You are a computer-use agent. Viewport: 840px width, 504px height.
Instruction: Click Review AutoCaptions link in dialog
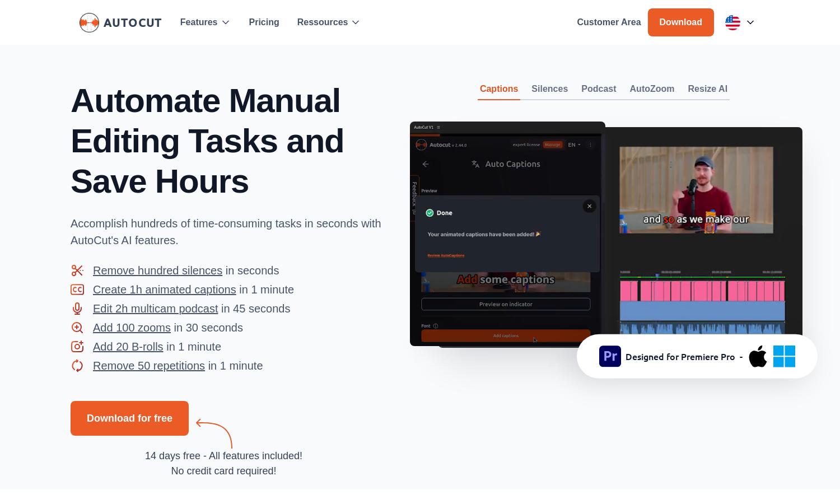point(446,255)
